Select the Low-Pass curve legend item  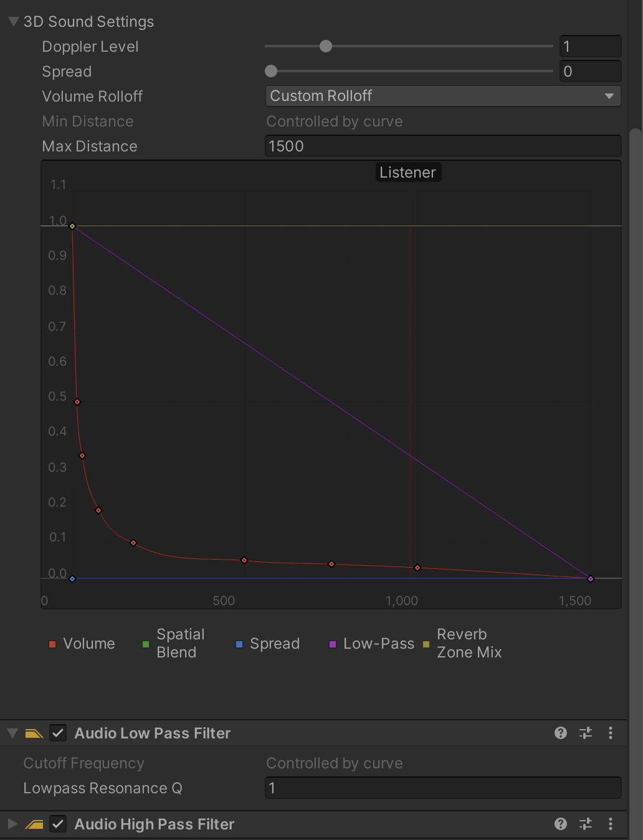tap(371, 644)
